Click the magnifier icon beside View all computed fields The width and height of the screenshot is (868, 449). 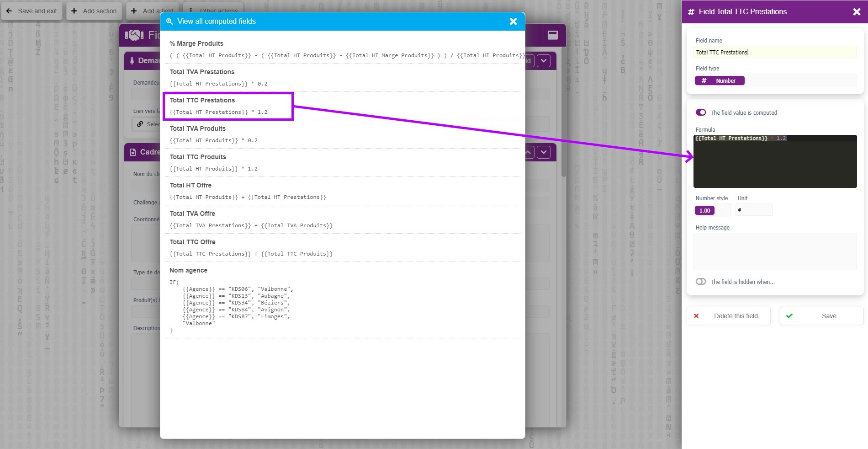(169, 21)
